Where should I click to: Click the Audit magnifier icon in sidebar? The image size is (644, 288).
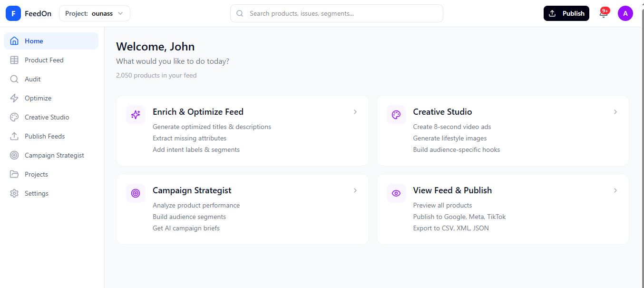pyautogui.click(x=14, y=79)
